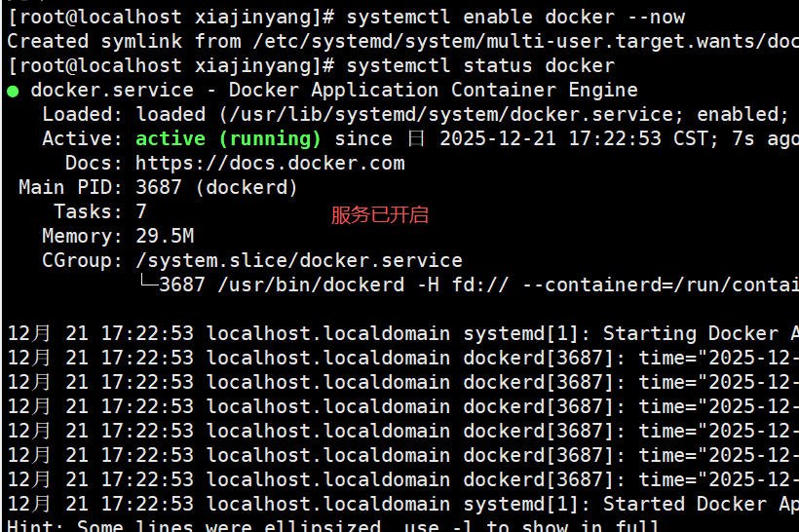Viewport: 799px width, 532px height.
Task: Click the timestamp '2025-12-21 17:22:53 CST'
Action: (x=579, y=138)
